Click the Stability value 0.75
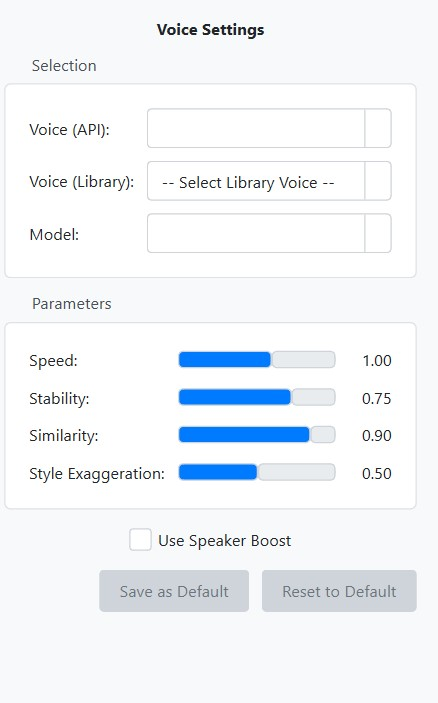This screenshot has height=703, width=438. (377, 398)
